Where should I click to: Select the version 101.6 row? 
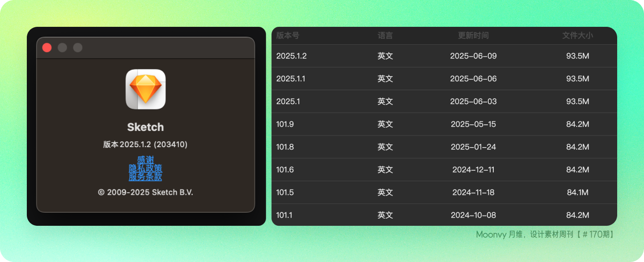click(x=444, y=170)
